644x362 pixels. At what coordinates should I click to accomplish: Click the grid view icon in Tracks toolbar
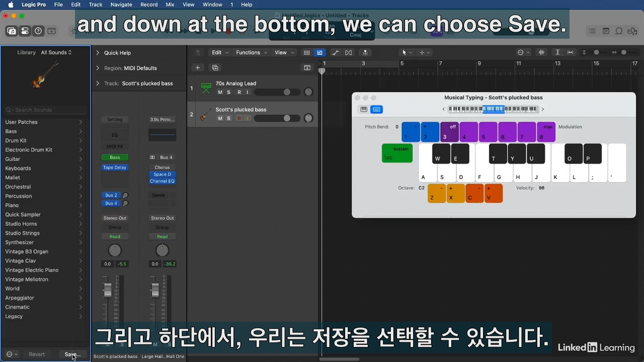(x=306, y=52)
